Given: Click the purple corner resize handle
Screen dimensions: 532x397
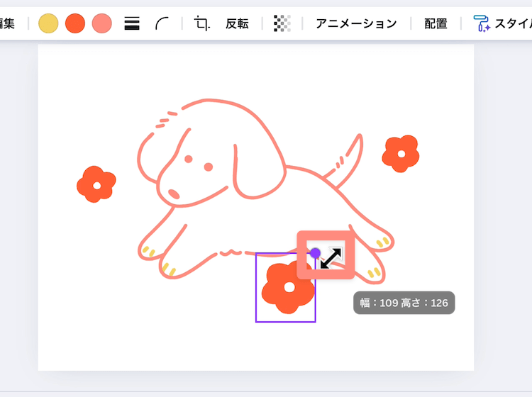Looking at the screenshot, I should click(315, 253).
